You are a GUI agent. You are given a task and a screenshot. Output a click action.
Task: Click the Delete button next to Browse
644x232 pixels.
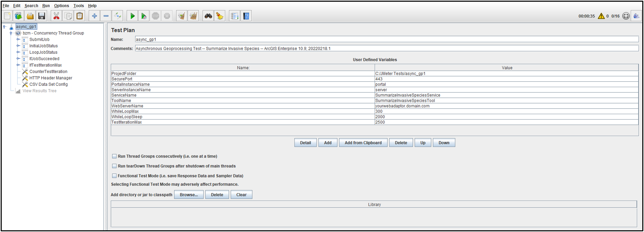217,195
